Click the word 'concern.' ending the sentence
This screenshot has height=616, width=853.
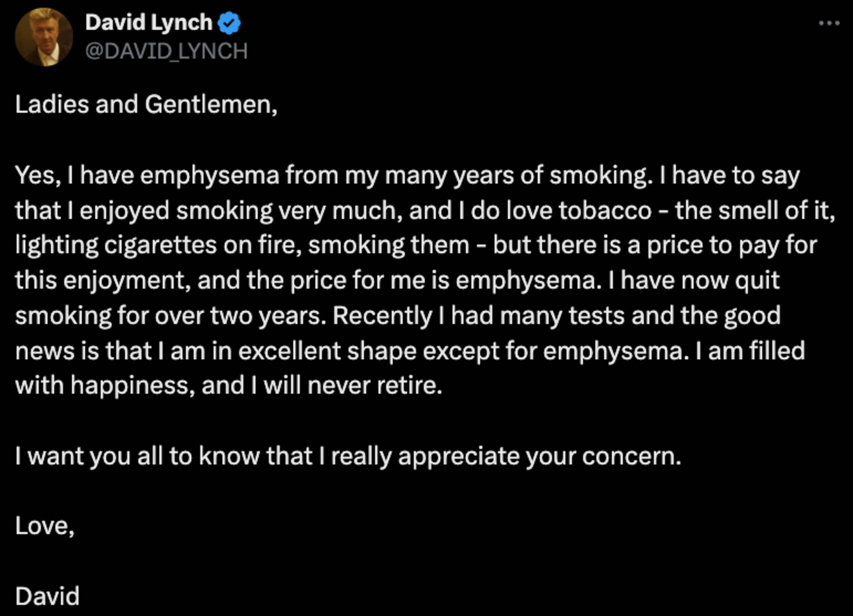632,456
